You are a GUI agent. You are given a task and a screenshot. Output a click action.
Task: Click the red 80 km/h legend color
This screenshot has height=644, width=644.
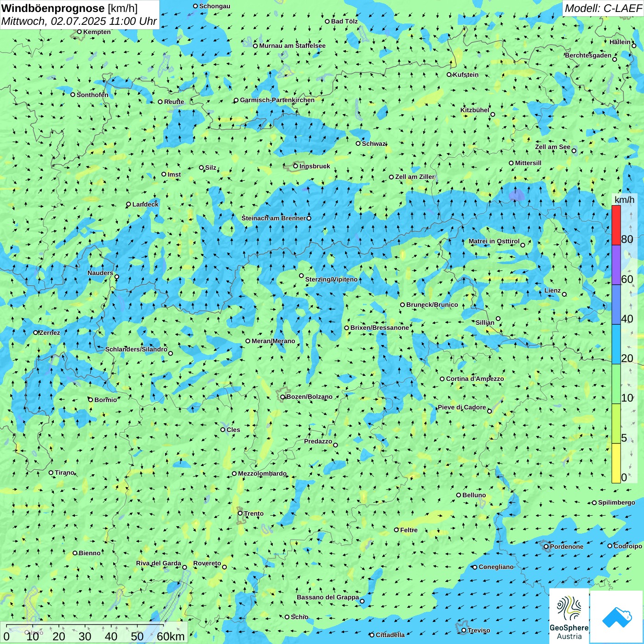pyautogui.click(x=616, y=225)
